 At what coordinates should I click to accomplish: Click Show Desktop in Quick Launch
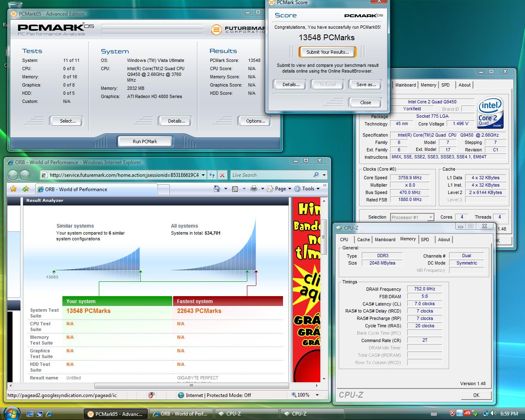(30, 414)
